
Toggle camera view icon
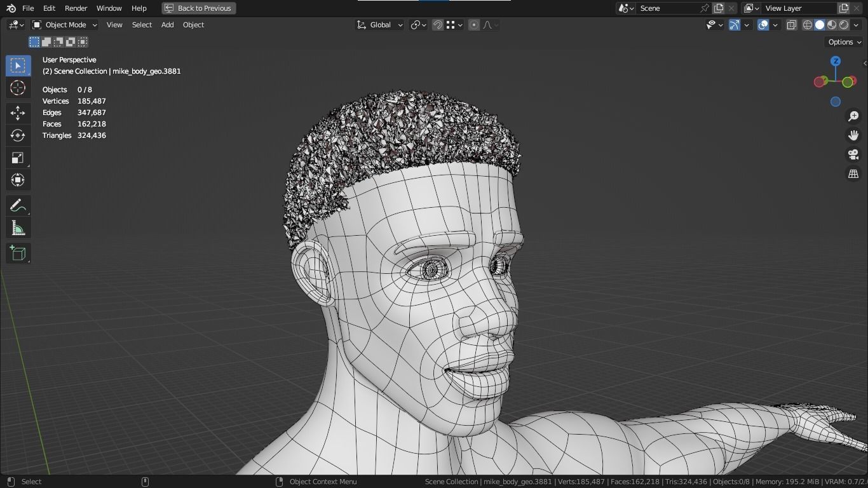coord(853,154)
